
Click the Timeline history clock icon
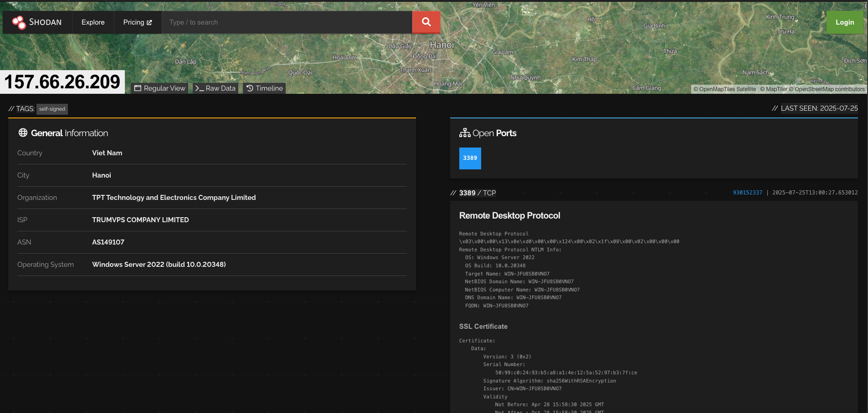pyautogui.click(x=250, y=88)
